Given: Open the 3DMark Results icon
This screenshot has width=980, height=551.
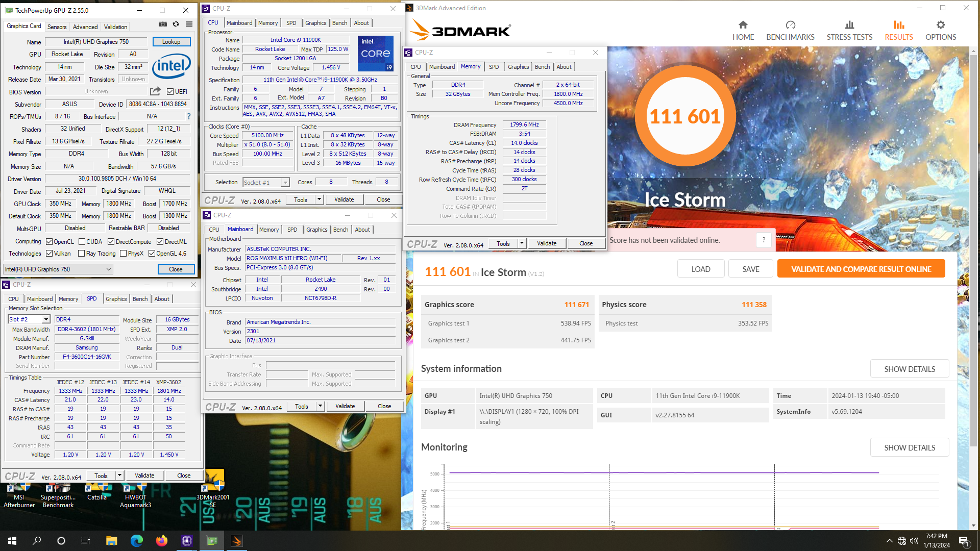Looking at the screenshot, I should 898,25.
